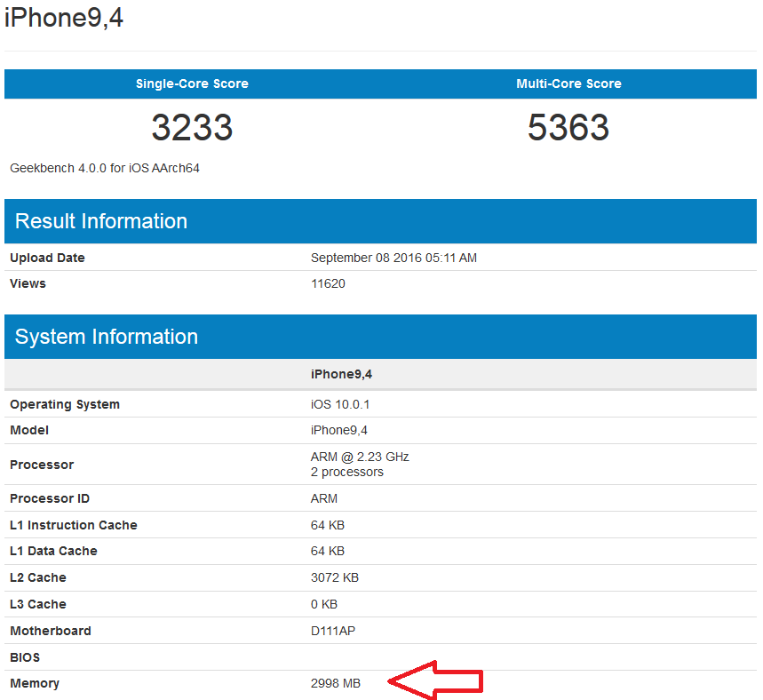Click the Memory value 2998 MB
The height and width of the screenshot is (700, 763).
pyautogui.click(x=335, y=683)
